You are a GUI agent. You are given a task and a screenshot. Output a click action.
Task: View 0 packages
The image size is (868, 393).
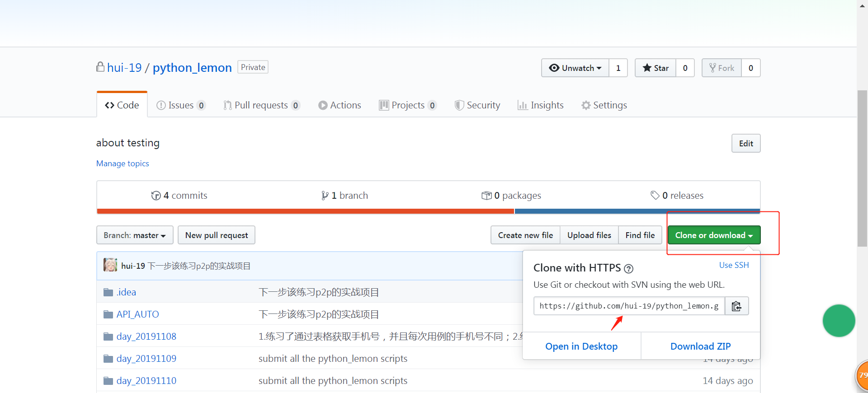tap(511, 196)
